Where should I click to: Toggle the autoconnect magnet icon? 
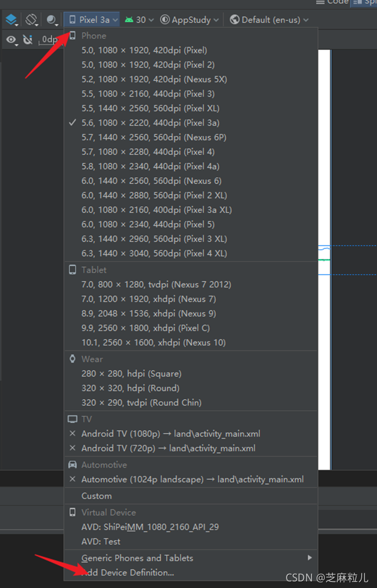point(28,39)
